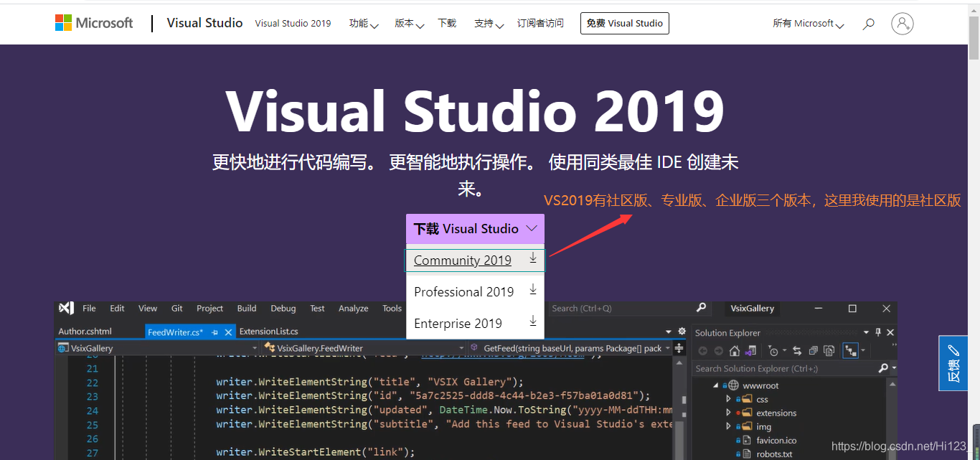980x460 pixels.
Task: Select favicon.ico in Solution Explorer
Action: tap(776, 440)
